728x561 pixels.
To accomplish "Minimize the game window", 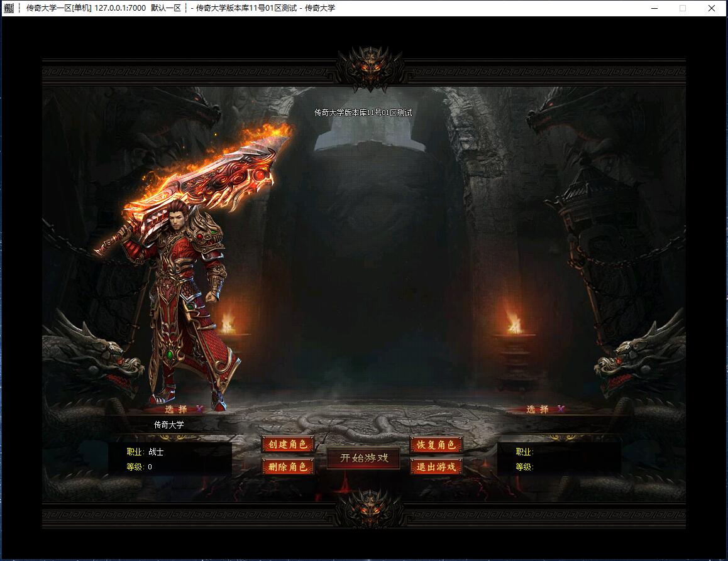I will 654,8.
